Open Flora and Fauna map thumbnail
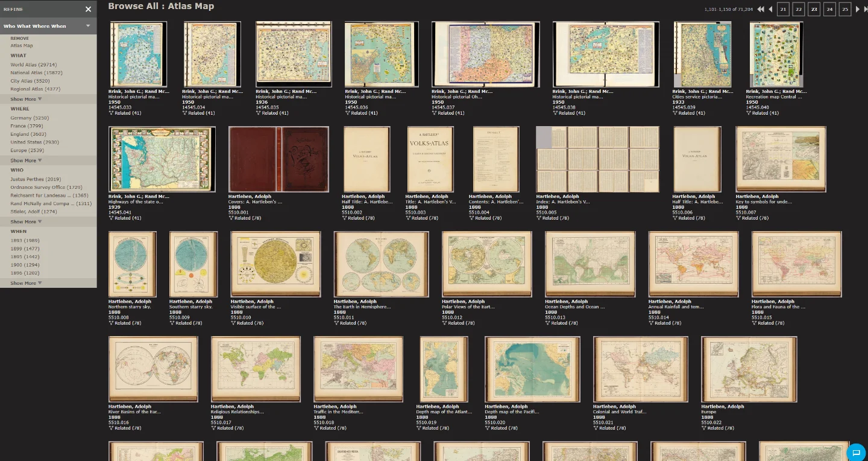This screenshot has width=868, height=461. pyautogui.click(x=797, y=264)
